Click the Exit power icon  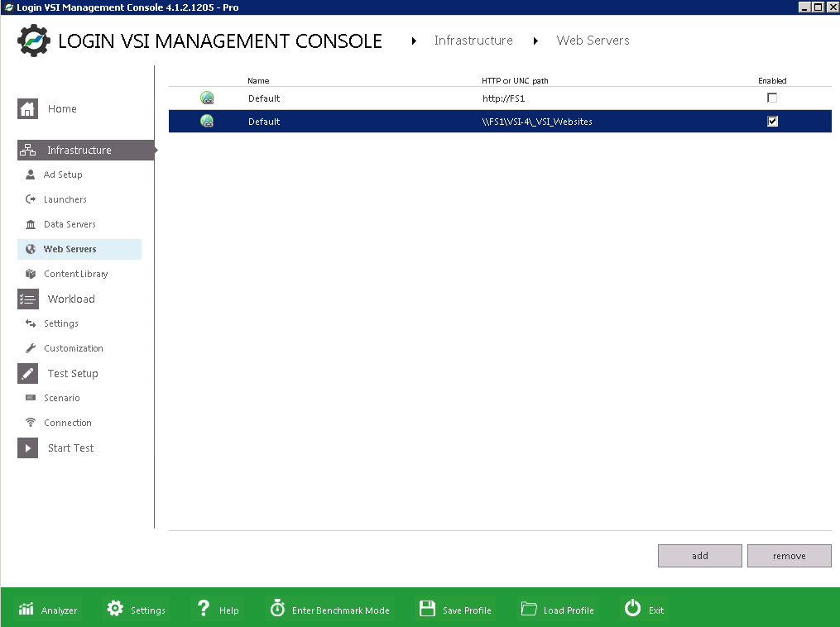point(632,608)
